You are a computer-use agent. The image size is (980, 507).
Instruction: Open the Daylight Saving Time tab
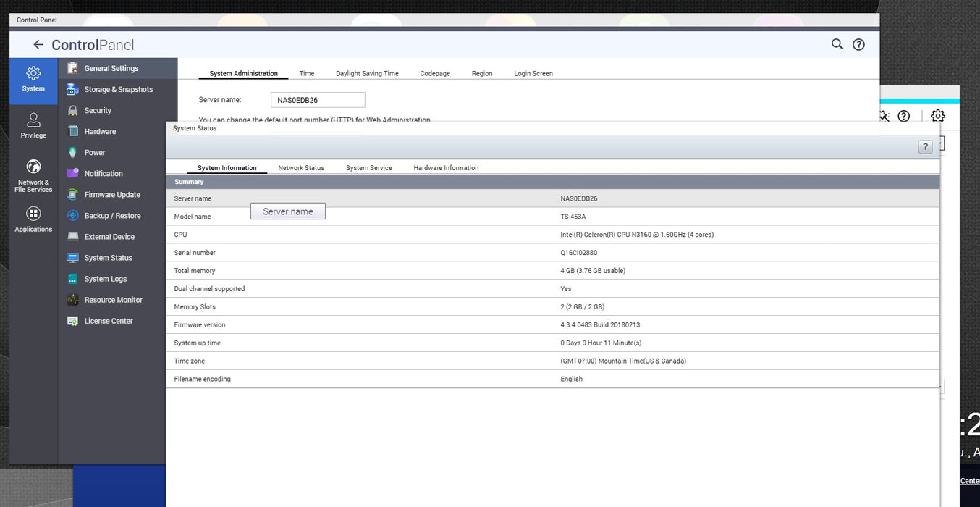[367, 73]
